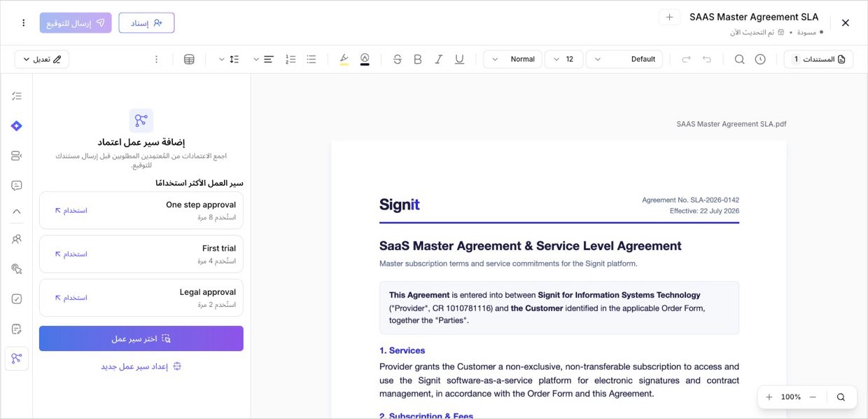The height and width of the screenshot is (419, 868).
Task: Open the participants icon in left rail
Action: (x=17, y=239)
